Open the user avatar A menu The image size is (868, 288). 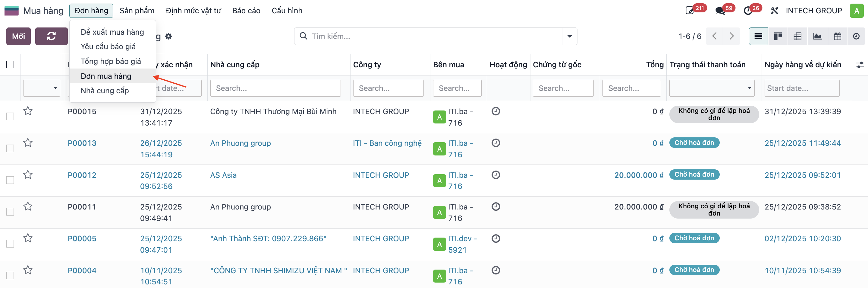point(857,11)
